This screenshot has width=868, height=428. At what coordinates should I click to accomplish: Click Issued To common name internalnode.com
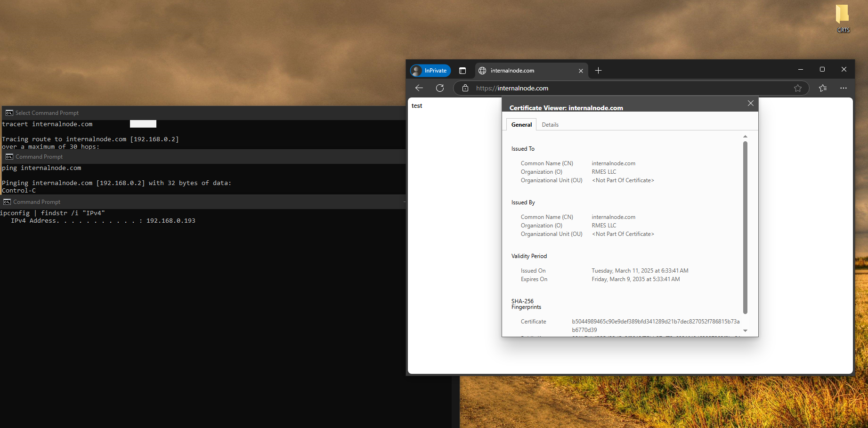[613, 163]
